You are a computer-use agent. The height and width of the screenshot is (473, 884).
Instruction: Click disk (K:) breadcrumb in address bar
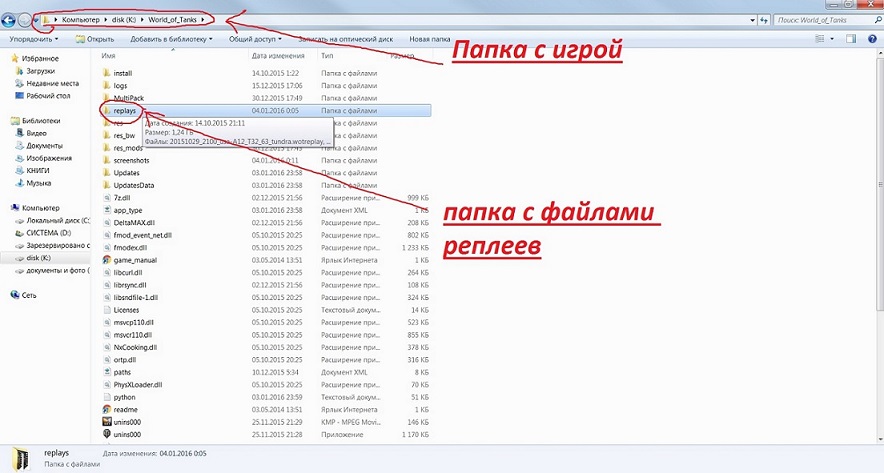tap(123, 20)
